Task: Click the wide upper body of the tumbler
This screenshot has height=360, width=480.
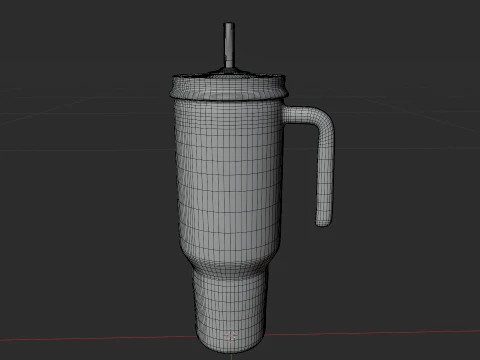Action: (x=229, y=183)
